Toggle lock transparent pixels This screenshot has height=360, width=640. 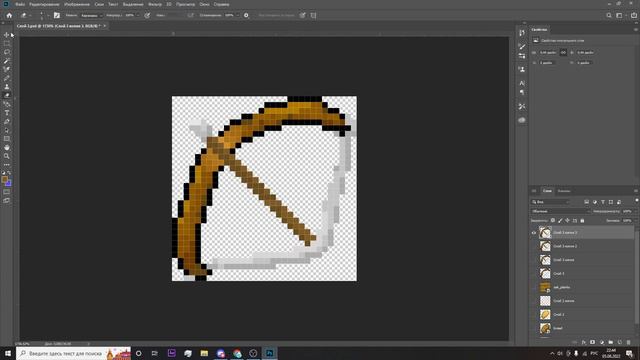(x=553, y=220)
